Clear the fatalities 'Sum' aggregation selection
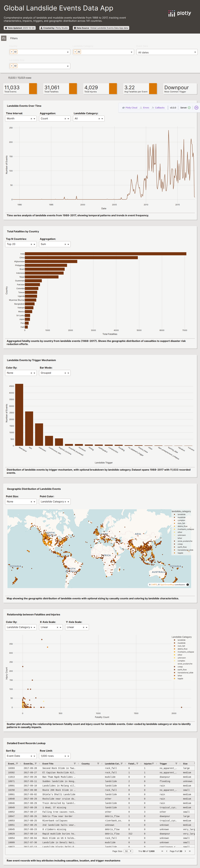200x868 pixels. pos(65,244)
